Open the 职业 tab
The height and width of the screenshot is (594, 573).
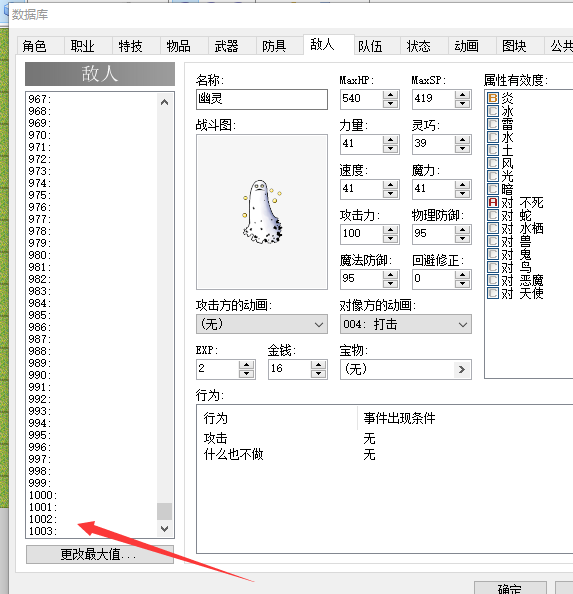(x=88, y=46)
